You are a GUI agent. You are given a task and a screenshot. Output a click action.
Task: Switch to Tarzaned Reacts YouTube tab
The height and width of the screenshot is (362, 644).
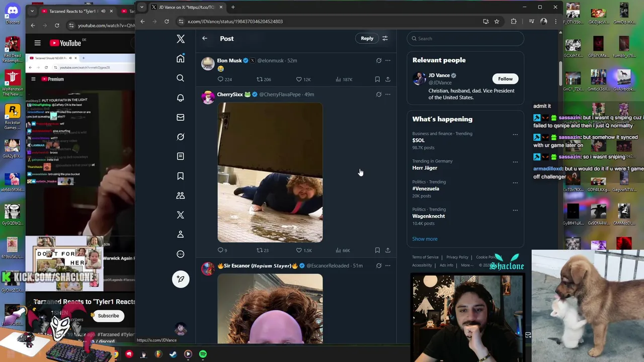77,11
